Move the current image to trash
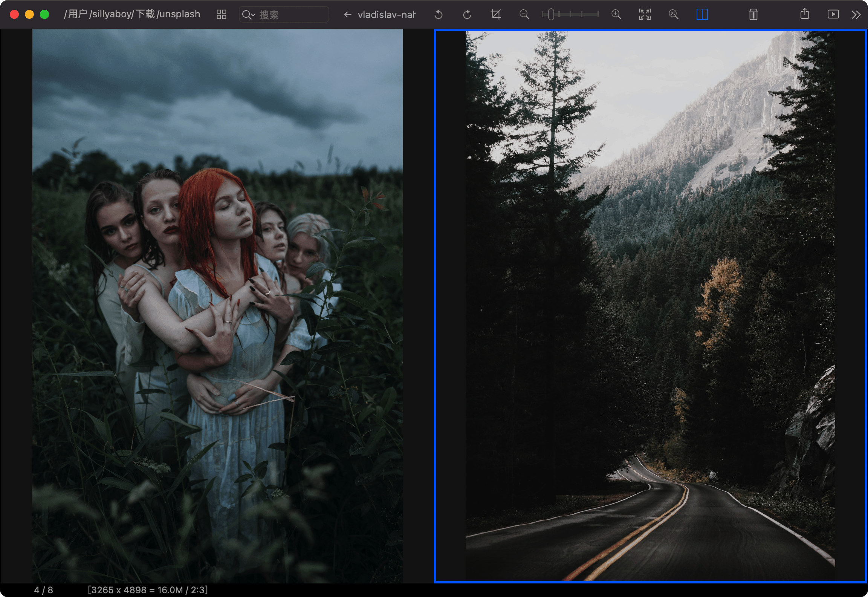The height and width of the screenshot is (597, 868). (753, 15)
